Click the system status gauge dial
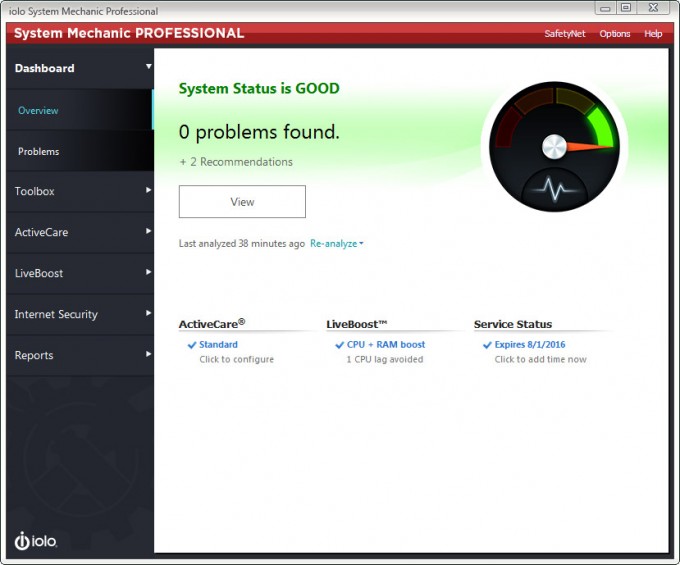The image size is (680, 565). 554,147
